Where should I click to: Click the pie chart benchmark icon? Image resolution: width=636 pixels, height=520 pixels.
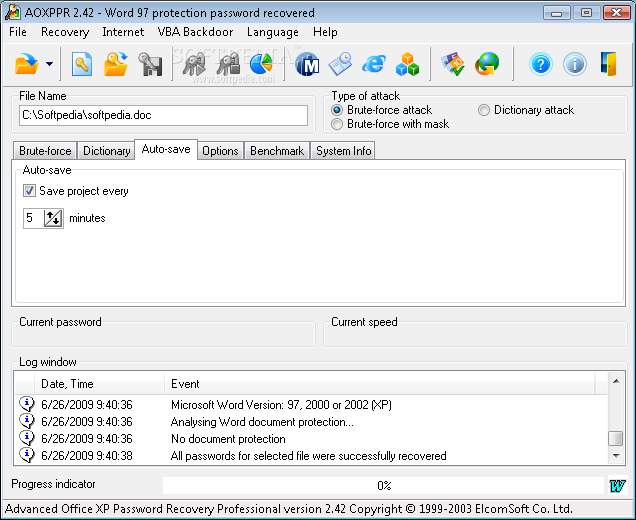pos(262,64)
